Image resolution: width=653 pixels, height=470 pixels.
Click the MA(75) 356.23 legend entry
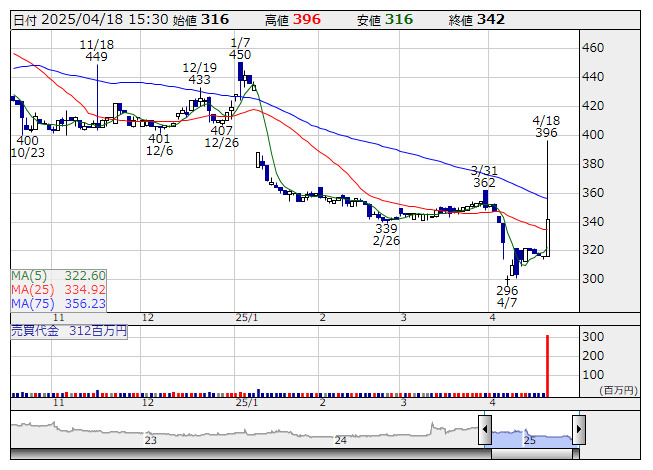[58, 303]
